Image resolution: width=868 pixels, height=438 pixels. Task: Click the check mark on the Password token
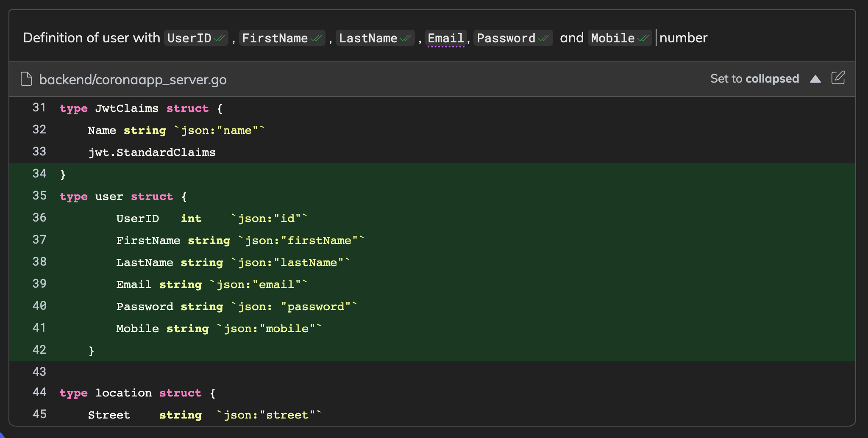[544, 39]
